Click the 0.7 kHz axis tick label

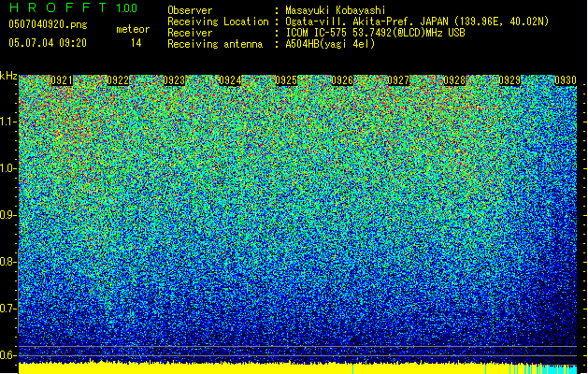[x=7, y=309]
